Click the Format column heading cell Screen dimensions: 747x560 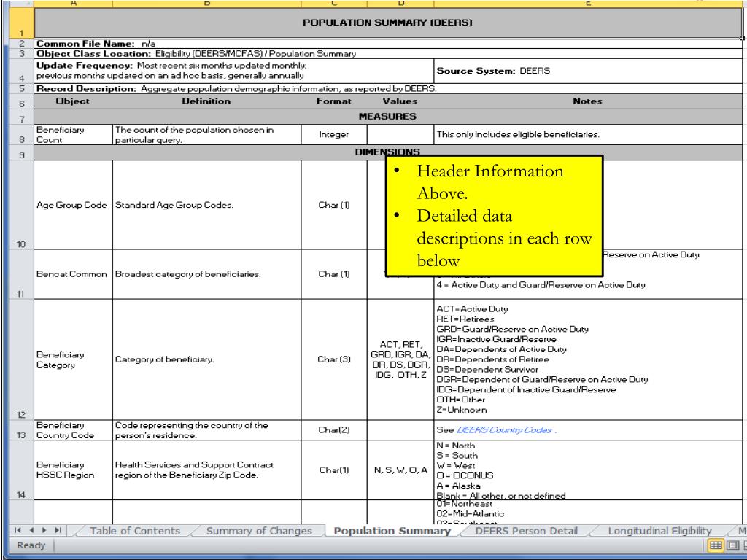coord(334,101)
